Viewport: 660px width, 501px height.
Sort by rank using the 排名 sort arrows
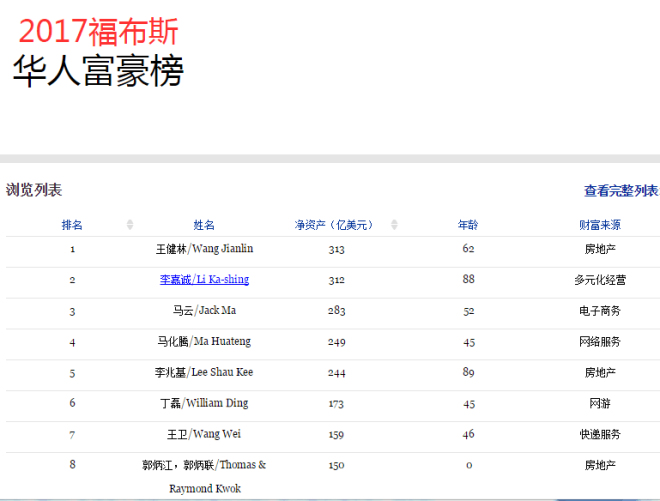pyautogui.click(x=130, y=224)
